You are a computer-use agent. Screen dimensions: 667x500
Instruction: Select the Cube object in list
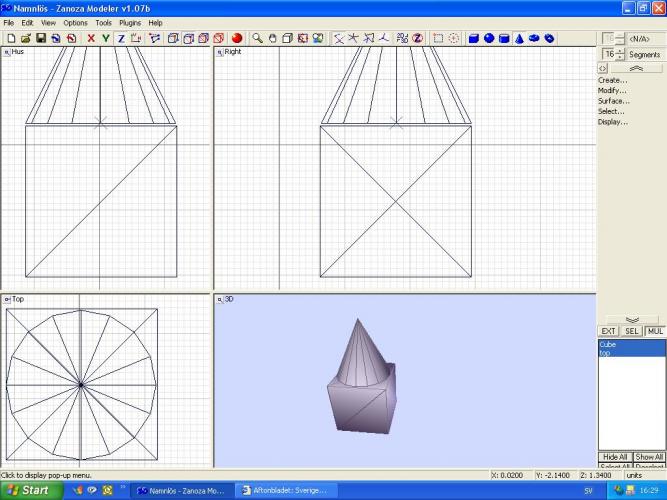click(608, 344)
